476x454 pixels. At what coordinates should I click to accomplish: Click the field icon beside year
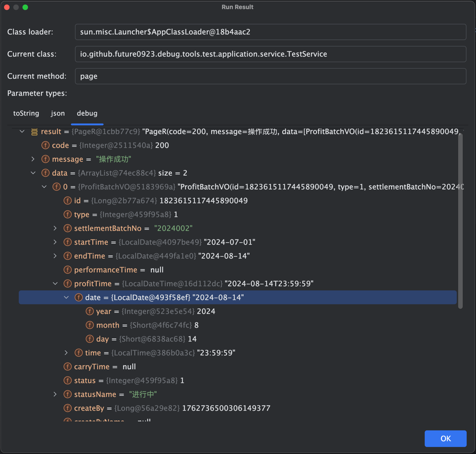pos(89,311)
